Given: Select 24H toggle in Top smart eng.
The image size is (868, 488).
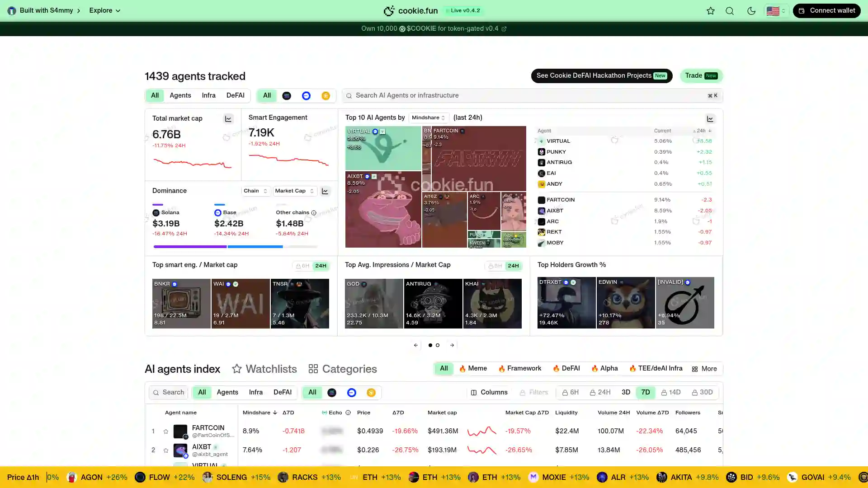Looking at the screenshot, I should 321,266.
